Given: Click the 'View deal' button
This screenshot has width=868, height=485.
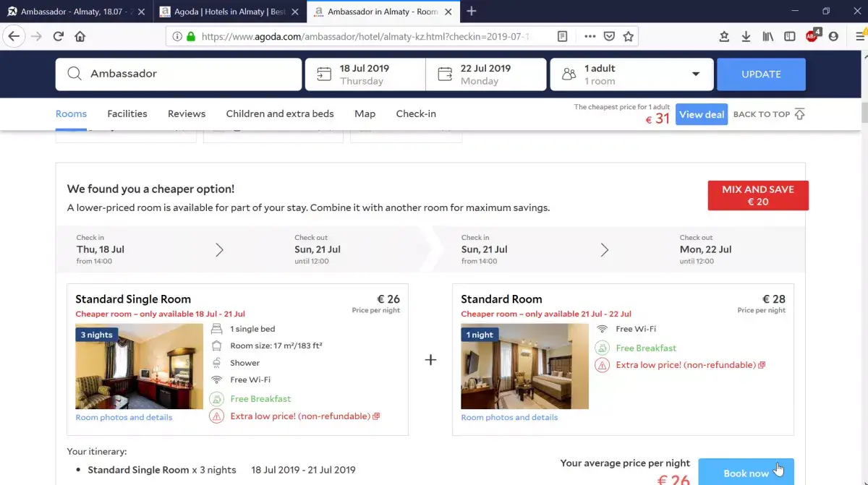Looking at the screenshot, I should (702, 114).
